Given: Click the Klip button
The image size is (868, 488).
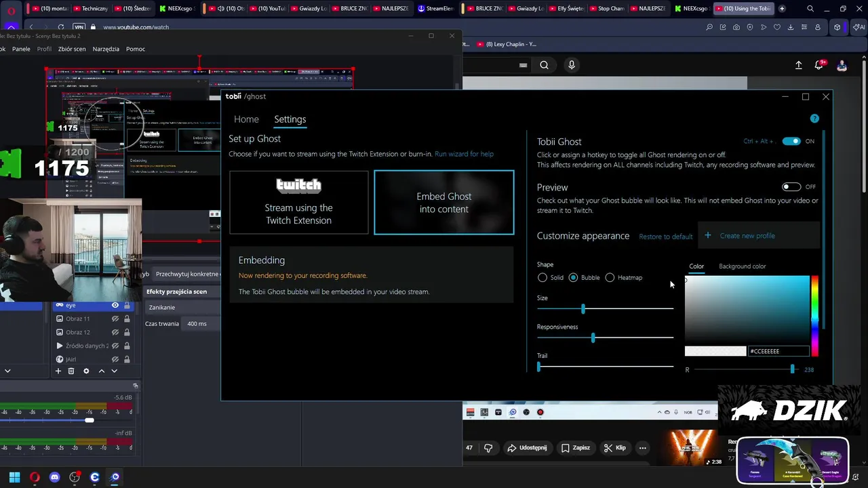Looking at the screenshot, I should tap(614, 448).
